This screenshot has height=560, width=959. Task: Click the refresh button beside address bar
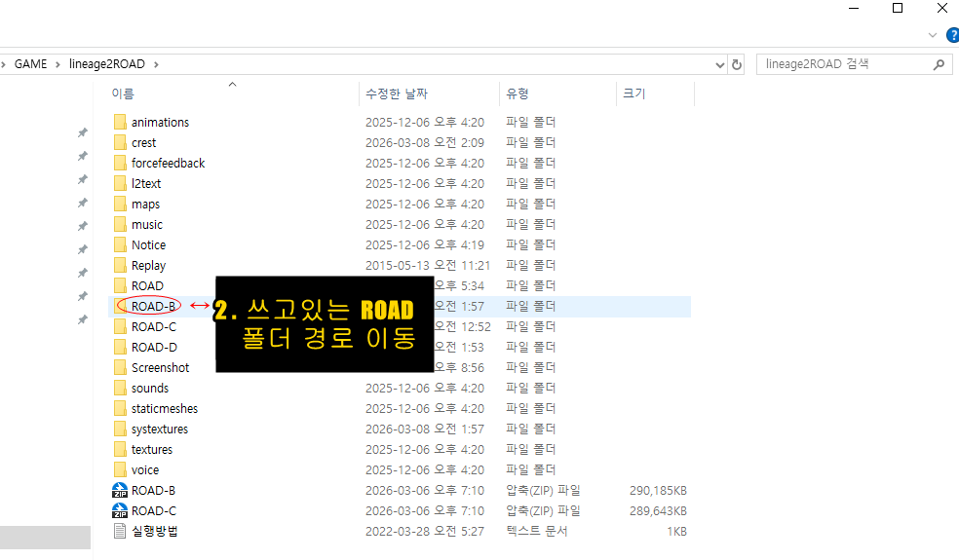pos(737,64)
